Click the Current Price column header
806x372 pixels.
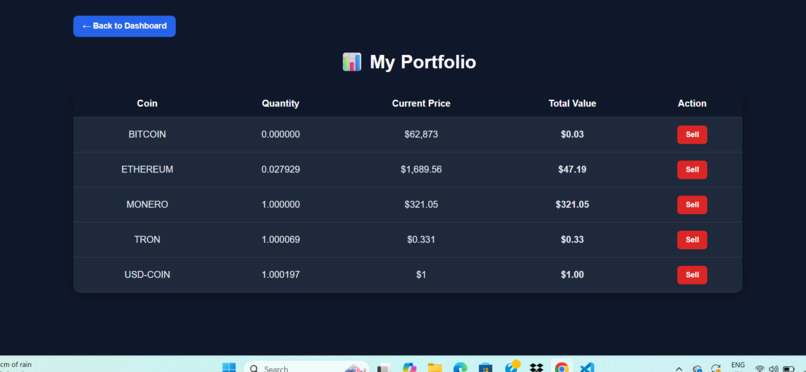[421, 103]
